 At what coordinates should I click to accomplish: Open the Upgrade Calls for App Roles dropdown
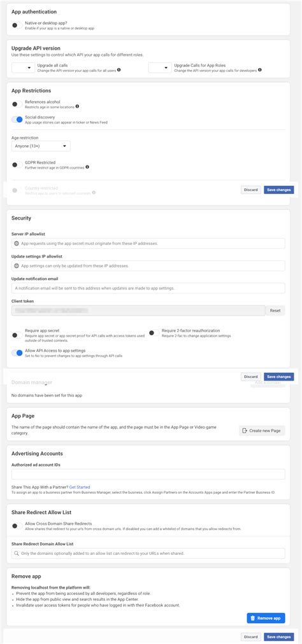[160, 67]
